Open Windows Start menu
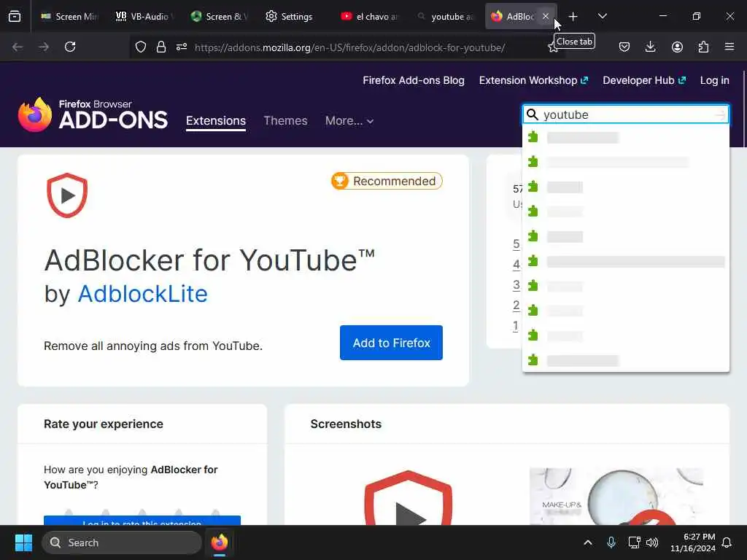The width and height of the screenshot is (747, 560). tap(23, 542)
